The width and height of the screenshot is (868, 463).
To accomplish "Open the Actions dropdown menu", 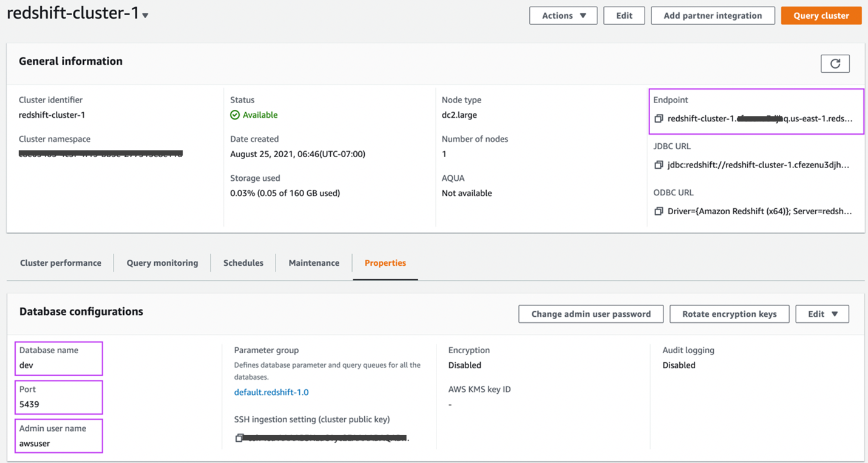I will coord(563,16).
